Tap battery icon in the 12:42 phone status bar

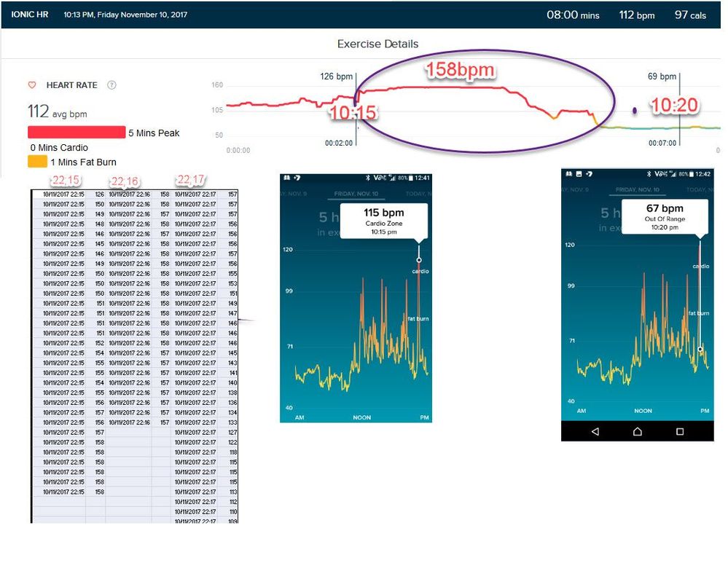coord(692,174)
